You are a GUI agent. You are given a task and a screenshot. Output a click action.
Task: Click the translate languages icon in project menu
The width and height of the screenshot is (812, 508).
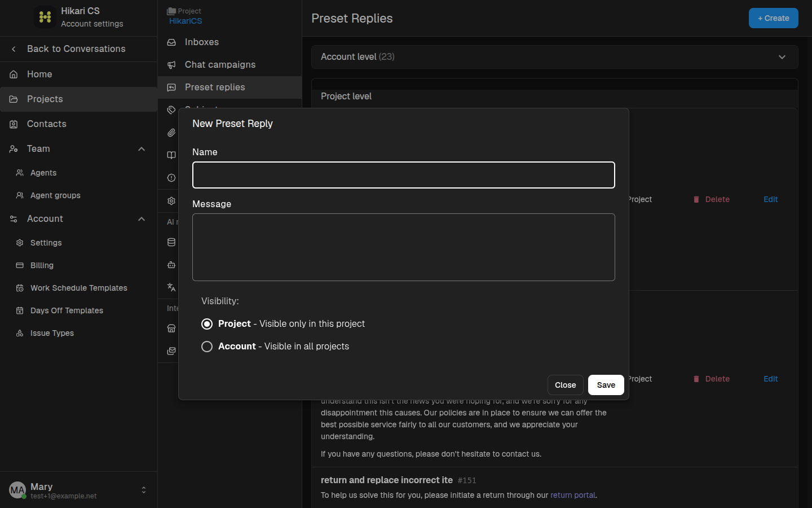click(x=171, y=287)
